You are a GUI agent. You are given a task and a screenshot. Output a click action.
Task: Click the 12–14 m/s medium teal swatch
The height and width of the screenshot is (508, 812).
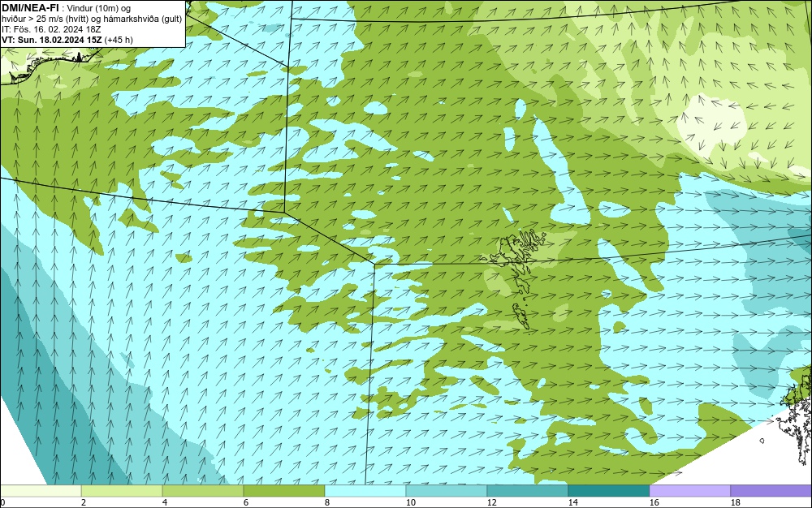tap(528, 490)
